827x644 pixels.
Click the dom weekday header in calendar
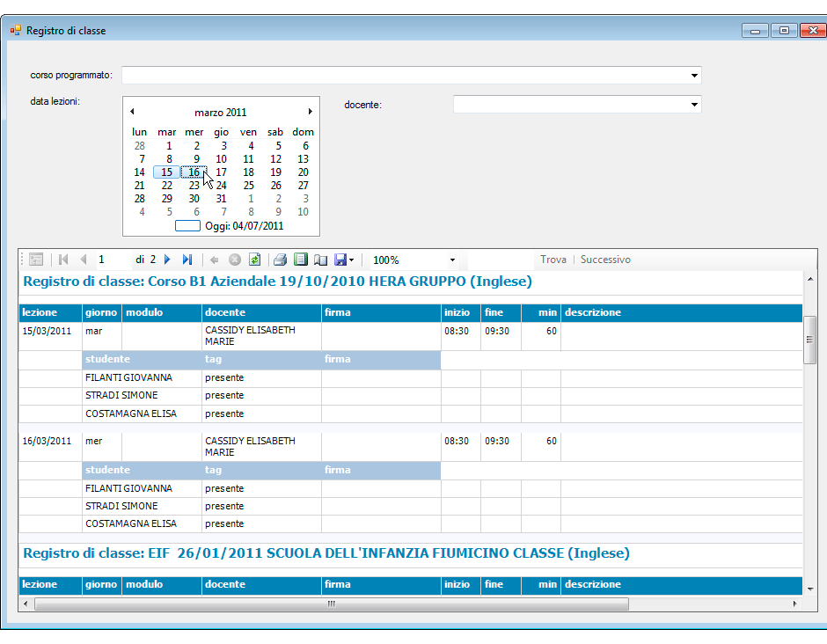[x=303, y=132]
